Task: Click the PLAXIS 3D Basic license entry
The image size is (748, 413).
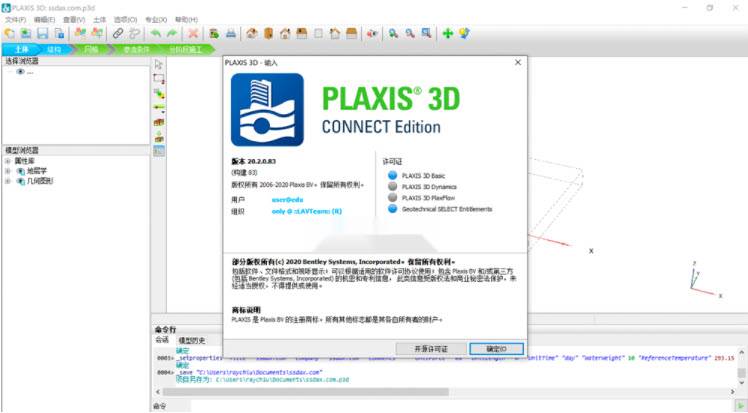Action: [x=423, y=176]
